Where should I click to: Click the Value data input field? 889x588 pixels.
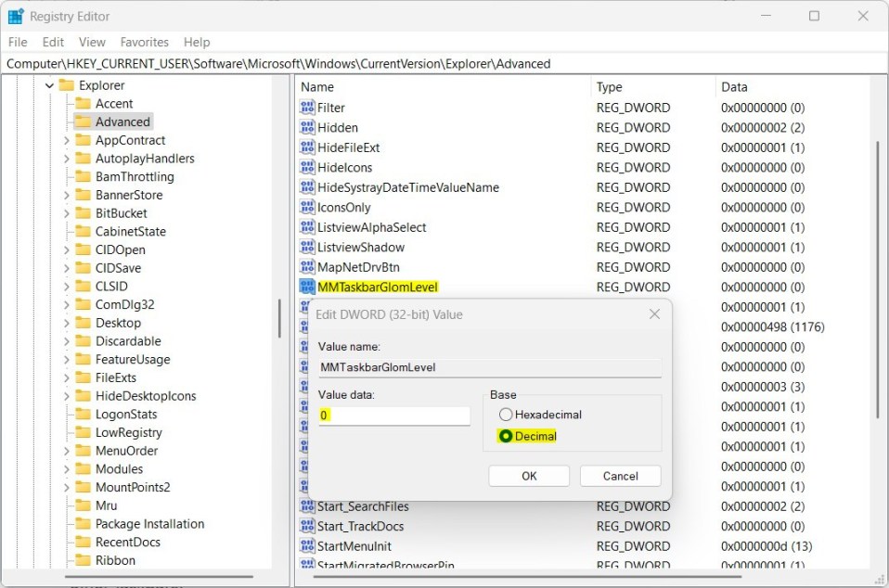tap(394, 415)
